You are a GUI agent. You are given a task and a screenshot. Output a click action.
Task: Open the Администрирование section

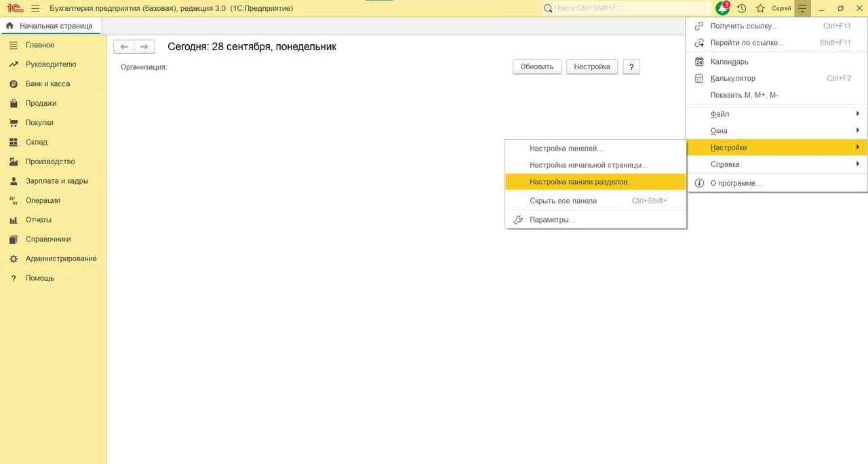click(61, 259)
